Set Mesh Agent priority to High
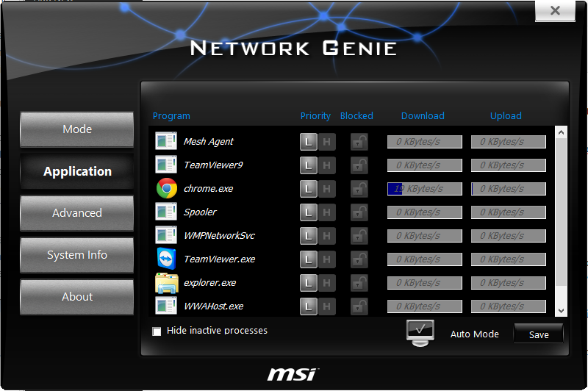 [326, 142]
